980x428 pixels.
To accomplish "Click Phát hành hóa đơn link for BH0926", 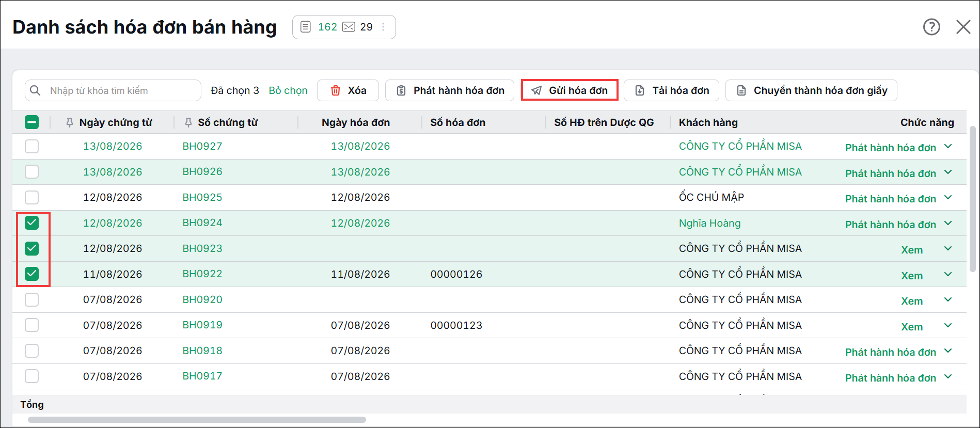I will (891, 173).
